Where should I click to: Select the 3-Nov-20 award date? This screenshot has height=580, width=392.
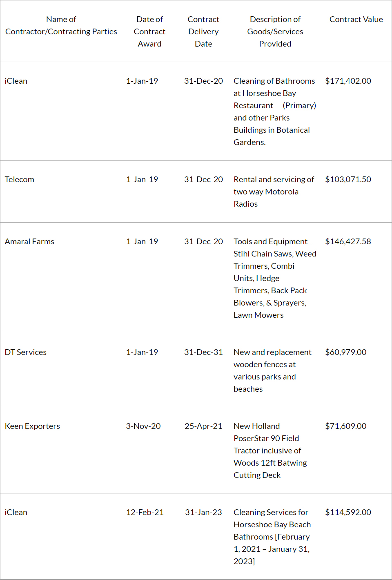coord(143,426)
